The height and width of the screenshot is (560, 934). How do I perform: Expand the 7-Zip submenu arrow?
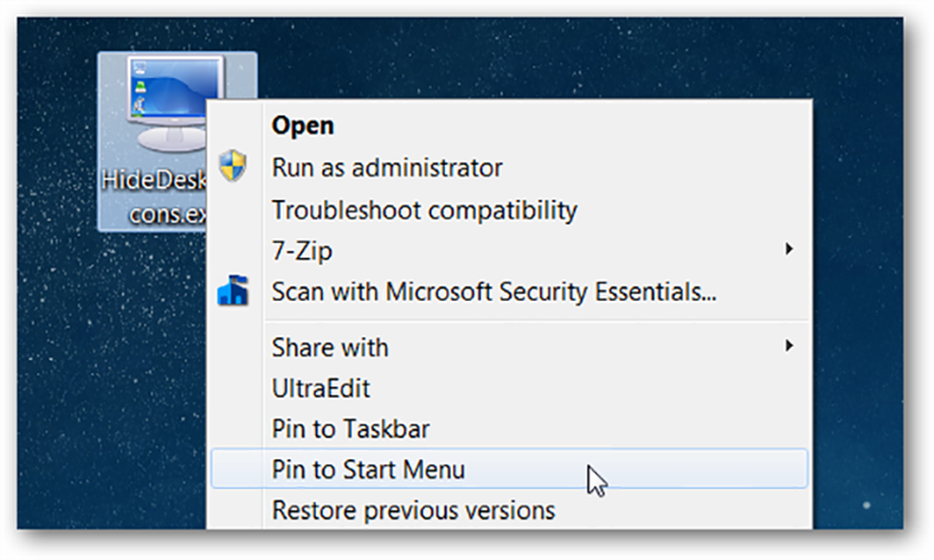[x=791, y=250]
